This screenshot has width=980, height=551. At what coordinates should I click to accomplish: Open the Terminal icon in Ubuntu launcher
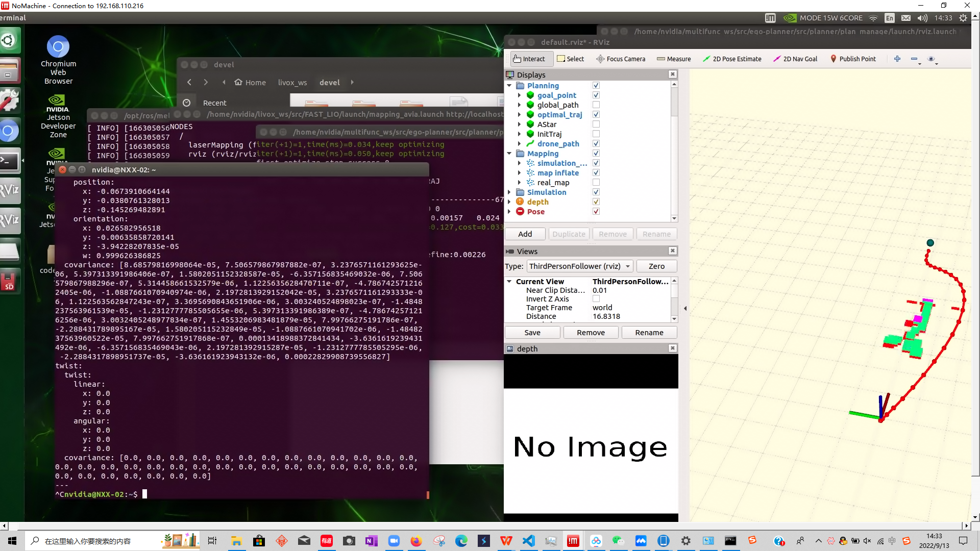tap(10, 161)
